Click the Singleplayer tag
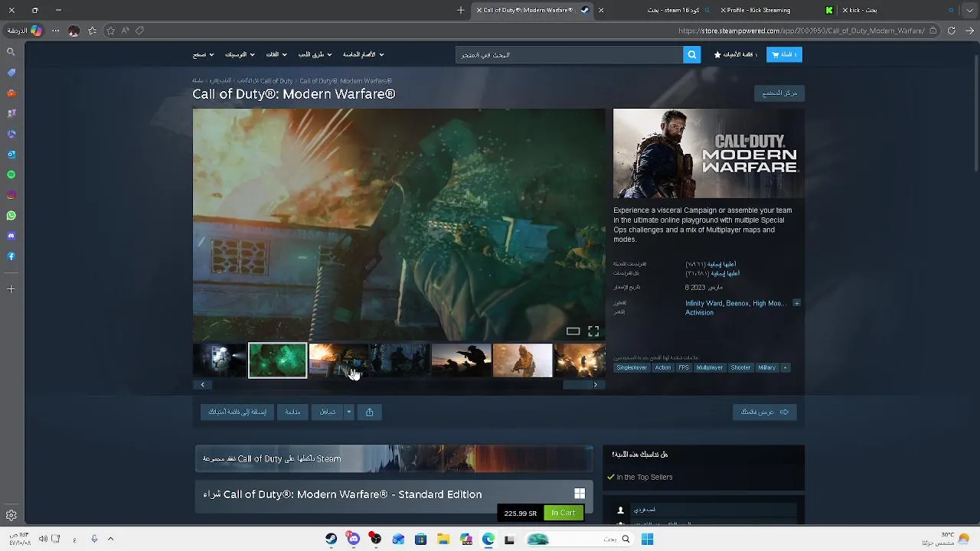Image resolution: width=980 pixels, height=551 pixels. point(632,367)
